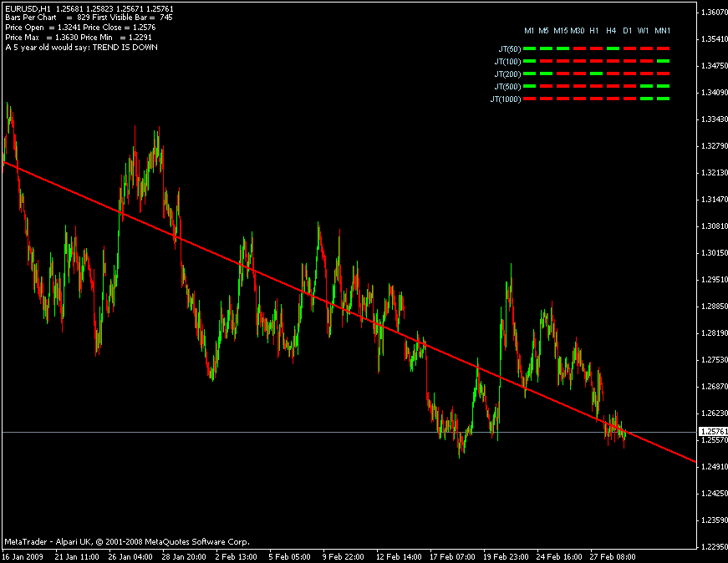Click the 1.23590 price axis label

715,520
